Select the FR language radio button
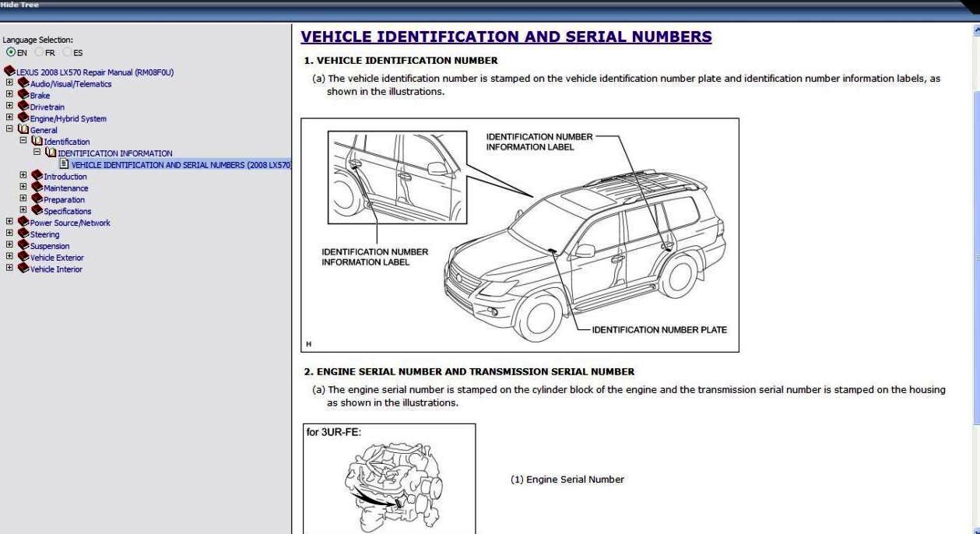This screenshot has width=980, height=534. pos(39,53)
